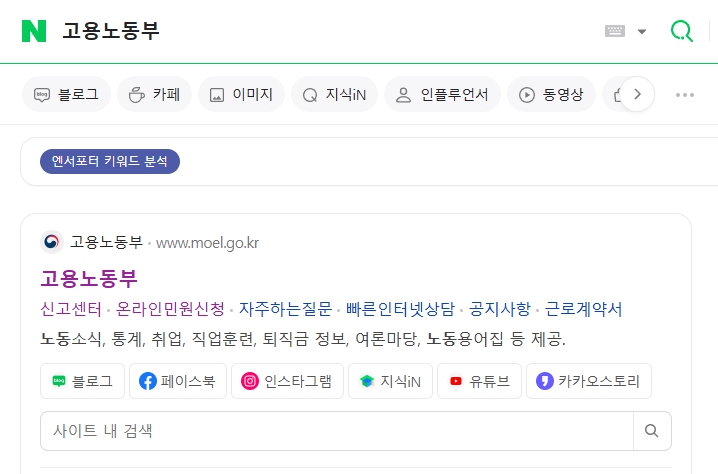Expand the keyboard input dropdown arrow

coord(642,31)
